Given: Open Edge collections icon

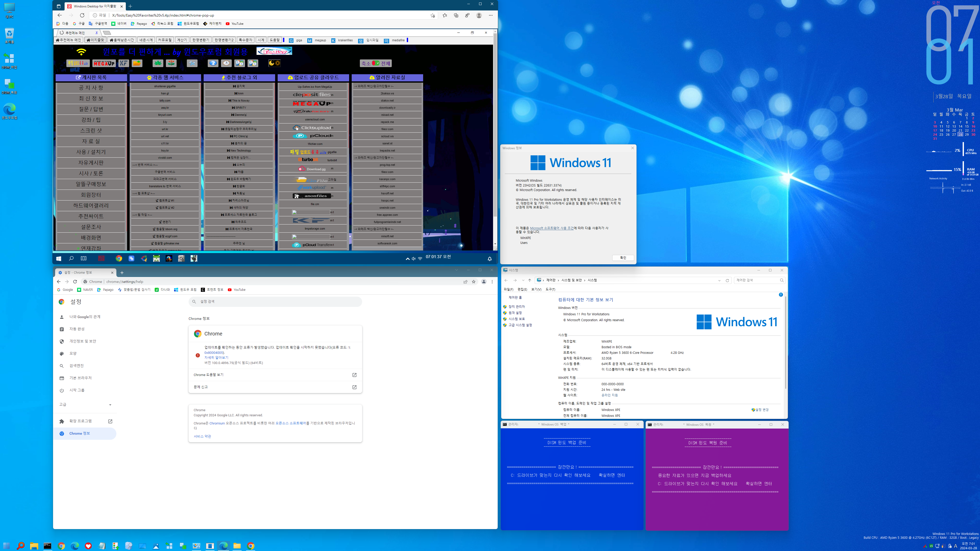Looking at the screenshot, I should click(456, 15).
